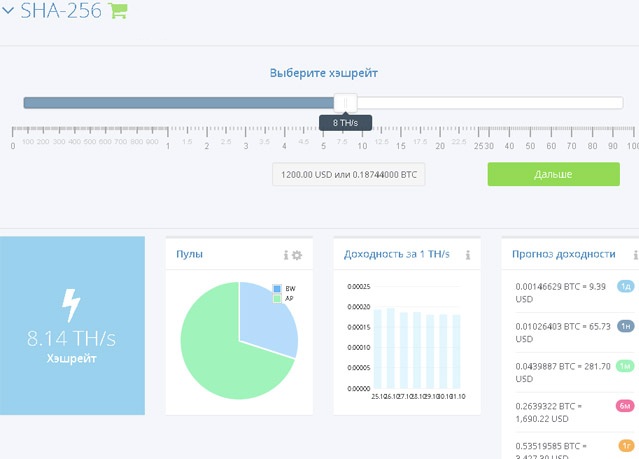Click scale mark 0 on hashrate ruler

13,146
